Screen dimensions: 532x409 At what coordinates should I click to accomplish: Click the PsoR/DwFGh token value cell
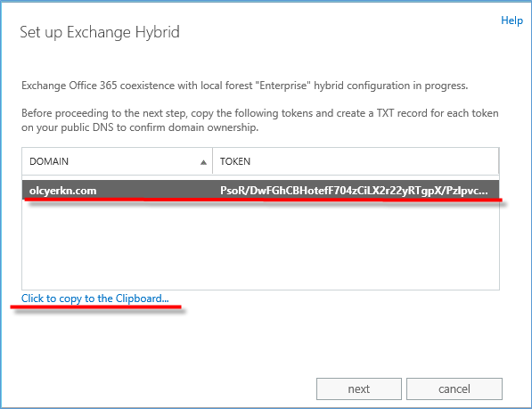click(354, 191)
